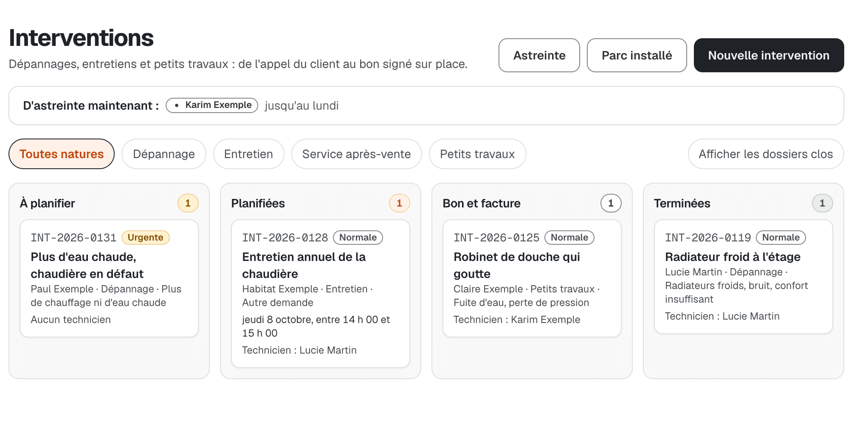Viewport: 868px width, 425px height.
Task: Click Paul Exemple · Dépannage description
Action: pos(106,296)
